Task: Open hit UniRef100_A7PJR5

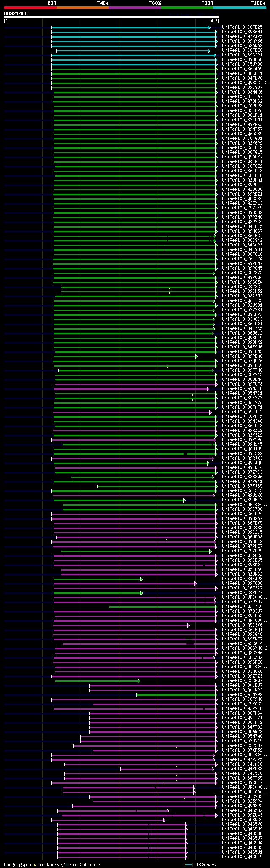Action: (242, 37)
